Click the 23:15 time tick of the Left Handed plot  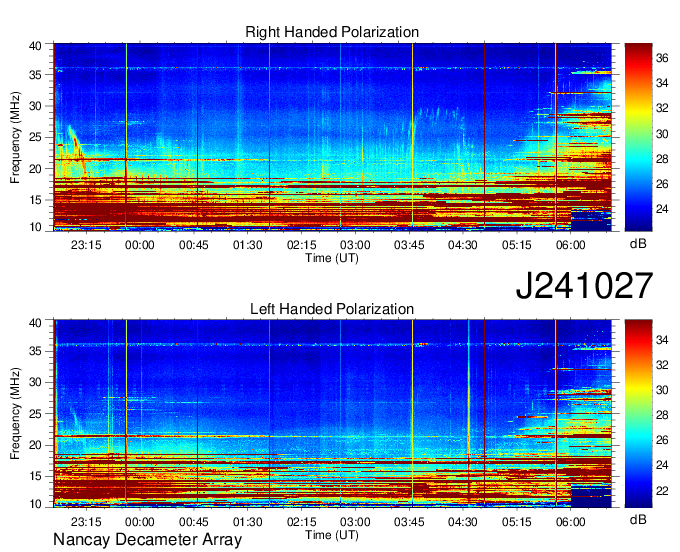point(86,522)
